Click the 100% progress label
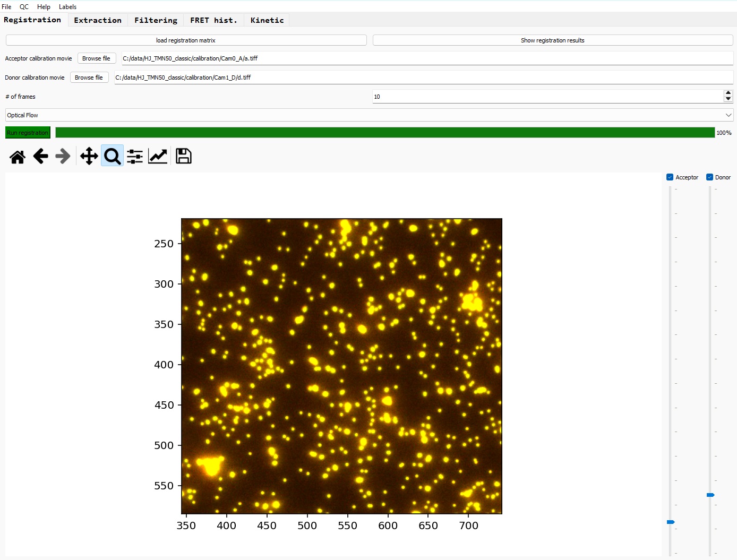Image resolution: width=737 pixels, height=560 pixels. point(724,133)
